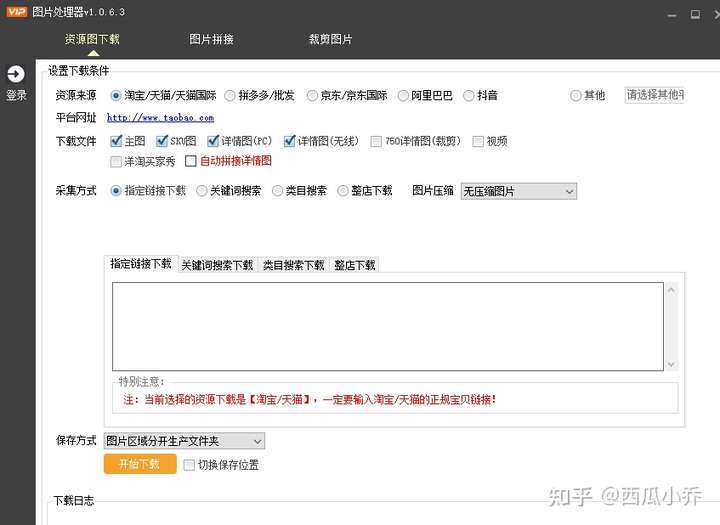
Task: Toggle the SKU图 checkbox
Action: (162, 141)
